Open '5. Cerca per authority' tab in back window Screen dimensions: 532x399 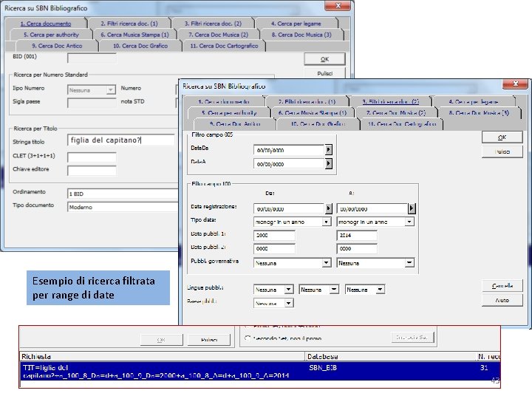pos(51,35)
